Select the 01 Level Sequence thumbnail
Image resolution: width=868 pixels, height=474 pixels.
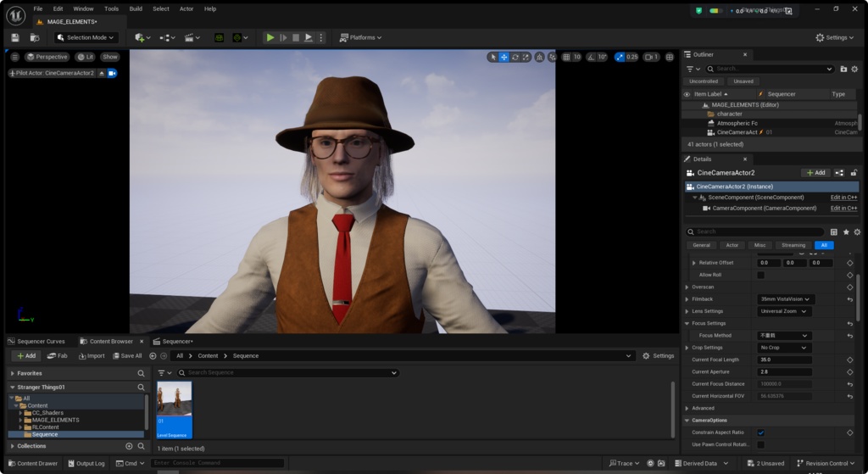(x=175, y=410)
